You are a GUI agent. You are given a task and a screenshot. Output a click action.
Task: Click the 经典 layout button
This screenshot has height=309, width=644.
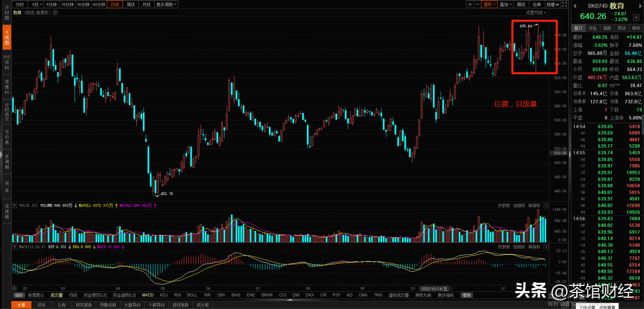click(537, 4)
